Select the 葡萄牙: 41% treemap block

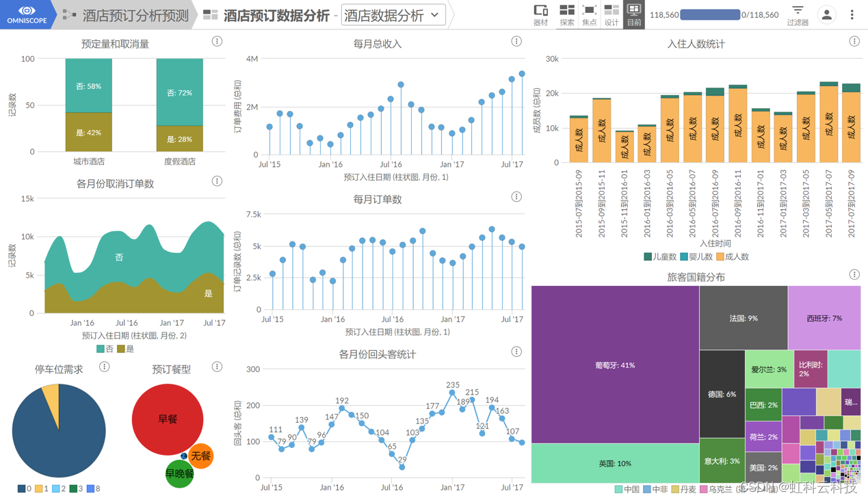pyautogui.click(x=615, y=365)
